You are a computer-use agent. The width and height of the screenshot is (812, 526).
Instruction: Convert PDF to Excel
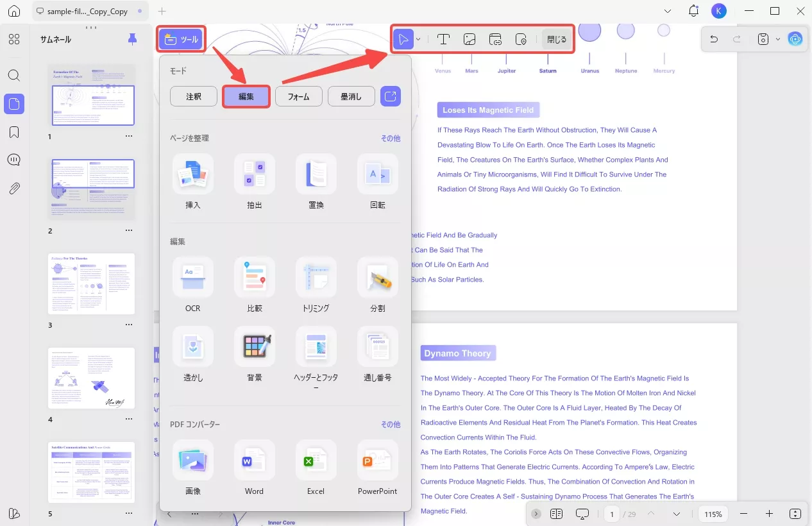tap(316, 468)
